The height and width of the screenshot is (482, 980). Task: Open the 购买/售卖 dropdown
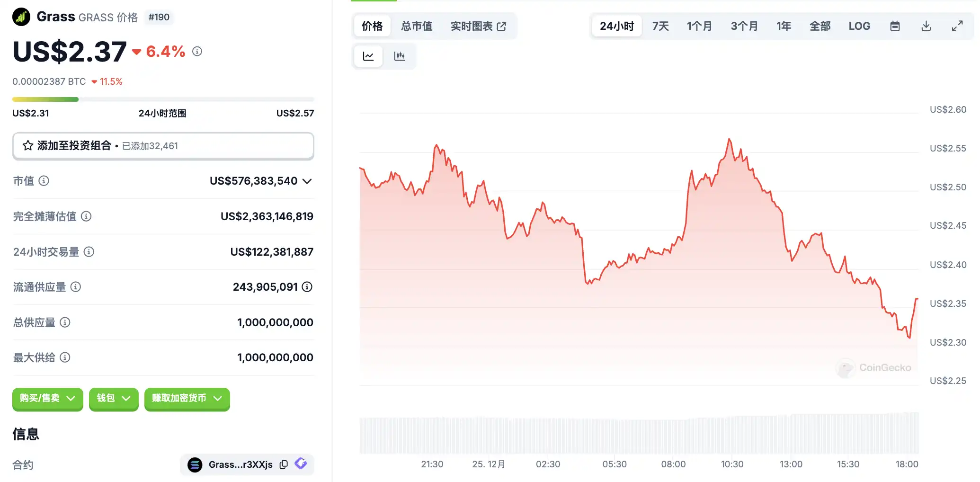tap(47, 399)
